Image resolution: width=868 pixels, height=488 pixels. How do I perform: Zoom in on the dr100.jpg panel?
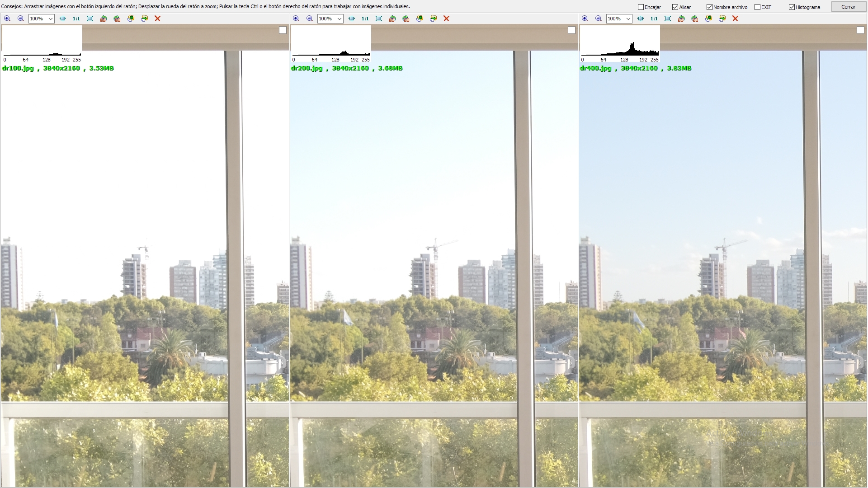7,19
